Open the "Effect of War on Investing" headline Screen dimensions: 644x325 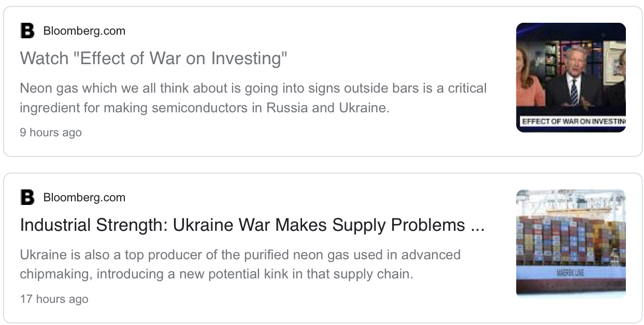click(153, 58)
